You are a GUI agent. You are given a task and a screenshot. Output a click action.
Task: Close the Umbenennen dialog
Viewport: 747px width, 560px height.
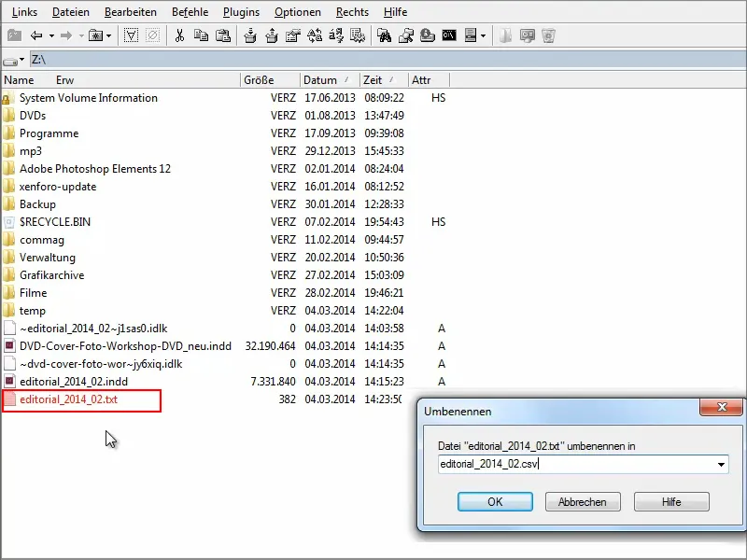(x=721, y=407)
